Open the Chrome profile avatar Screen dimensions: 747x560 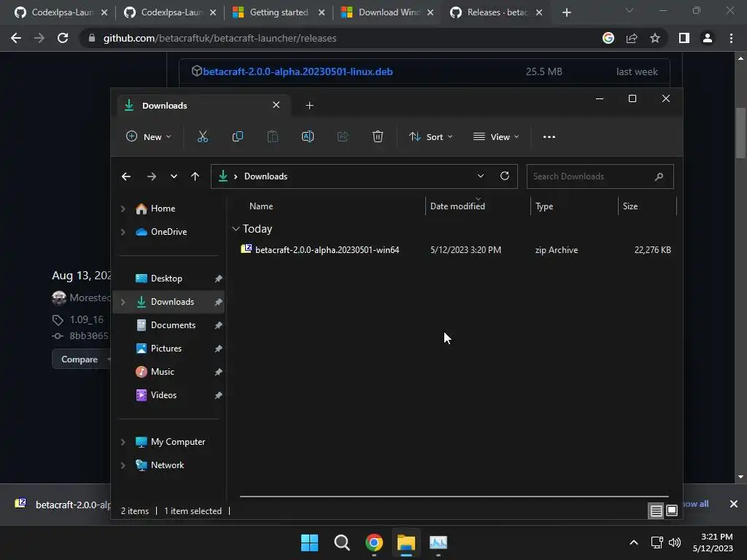(x=708, y=38)
